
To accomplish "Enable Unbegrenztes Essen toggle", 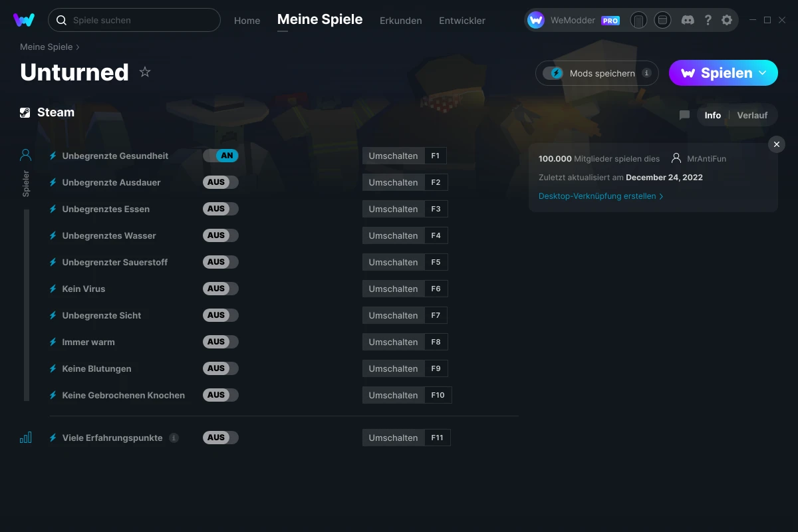I will [221, 209].
